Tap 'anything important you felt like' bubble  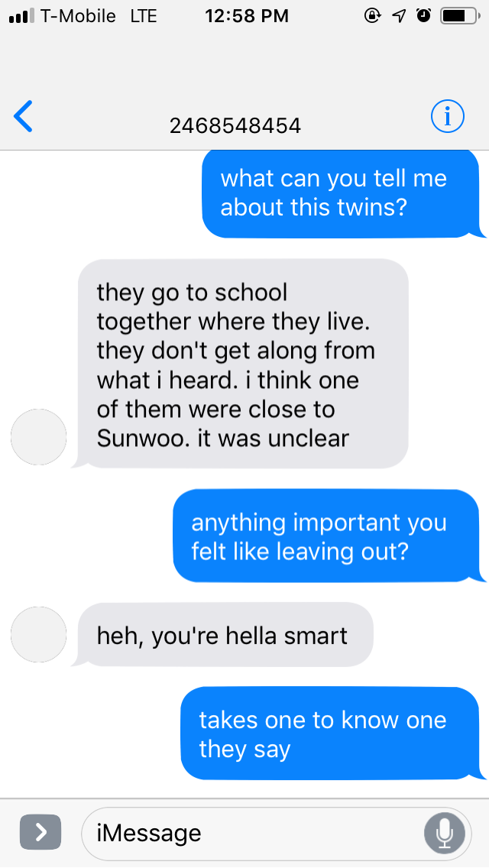[327, 536]
